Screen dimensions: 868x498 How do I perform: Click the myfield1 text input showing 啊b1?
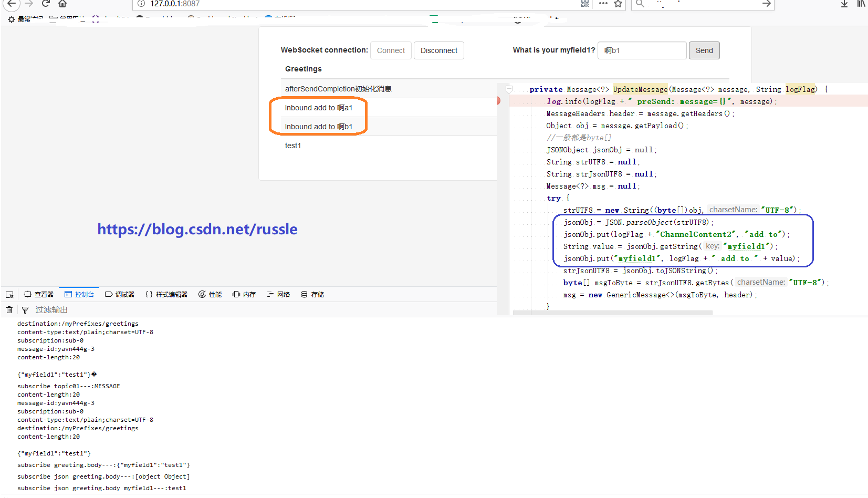(642, 50)
